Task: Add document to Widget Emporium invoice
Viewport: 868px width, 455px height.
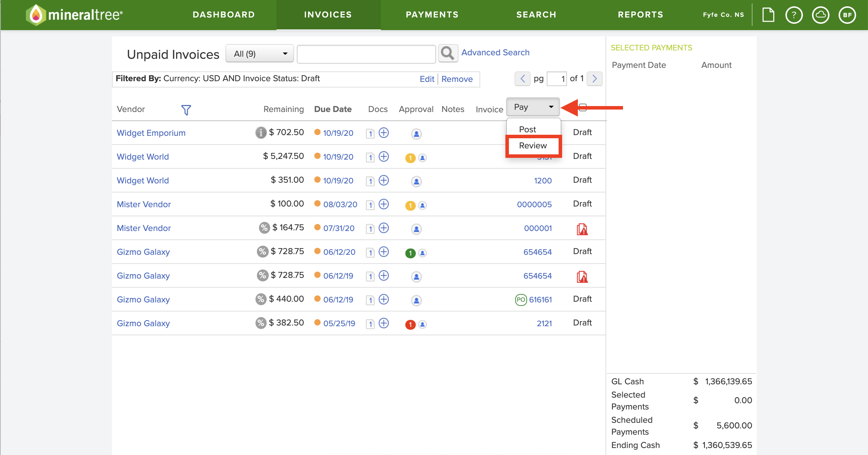Action: pyautogui.click(x=384, y=133)
